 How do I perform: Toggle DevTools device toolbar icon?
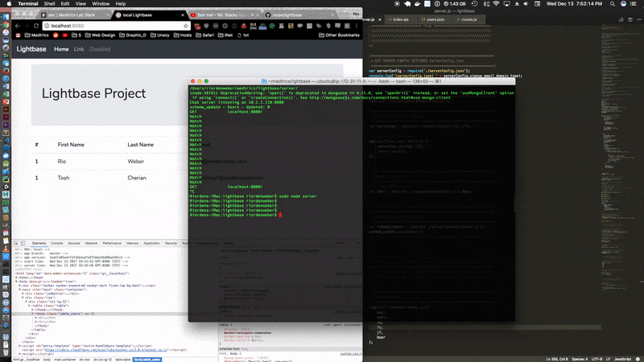point(23,244)
